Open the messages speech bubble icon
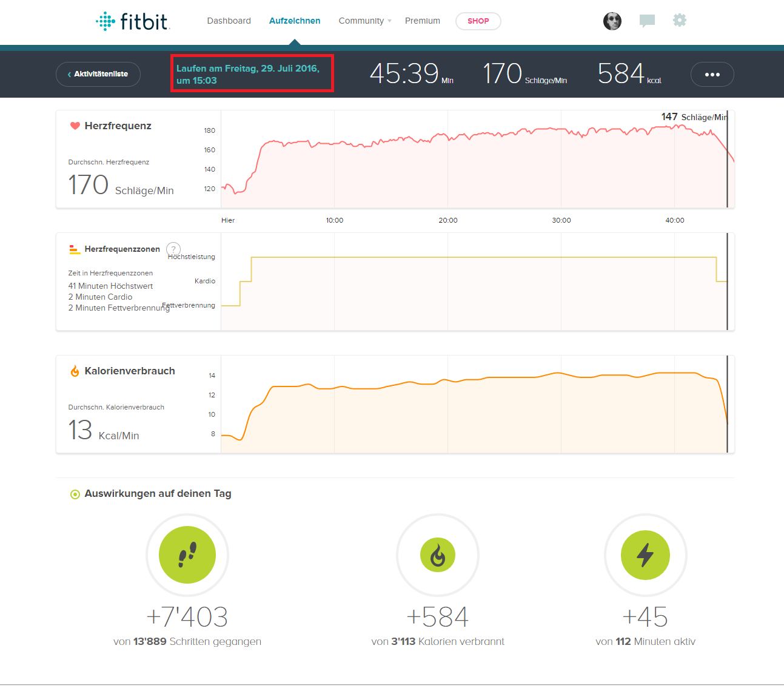Screen dimensions: 784x688 (x=647, y=21)
